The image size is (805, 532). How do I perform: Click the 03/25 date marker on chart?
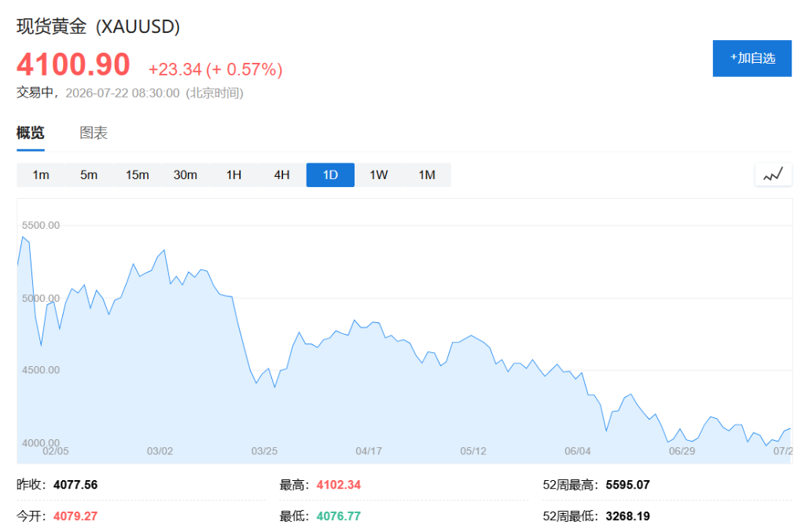264,451
